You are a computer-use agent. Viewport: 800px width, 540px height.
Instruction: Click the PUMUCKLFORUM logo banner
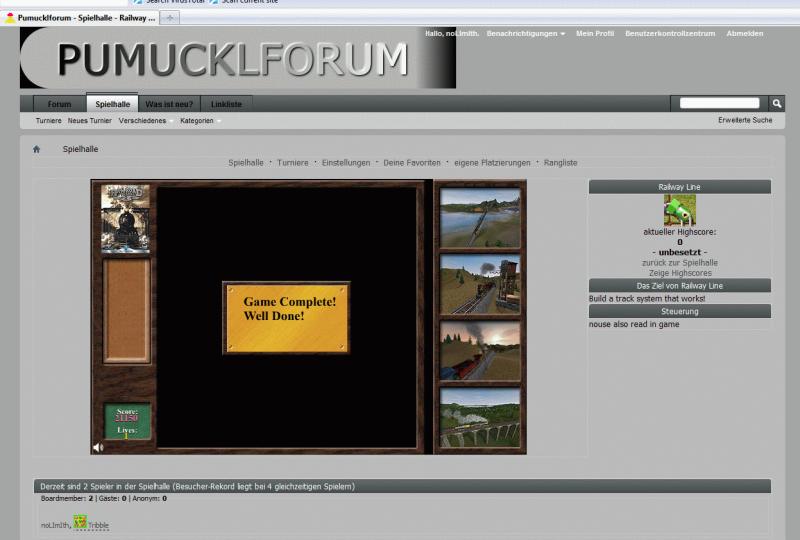coord(238,58)
